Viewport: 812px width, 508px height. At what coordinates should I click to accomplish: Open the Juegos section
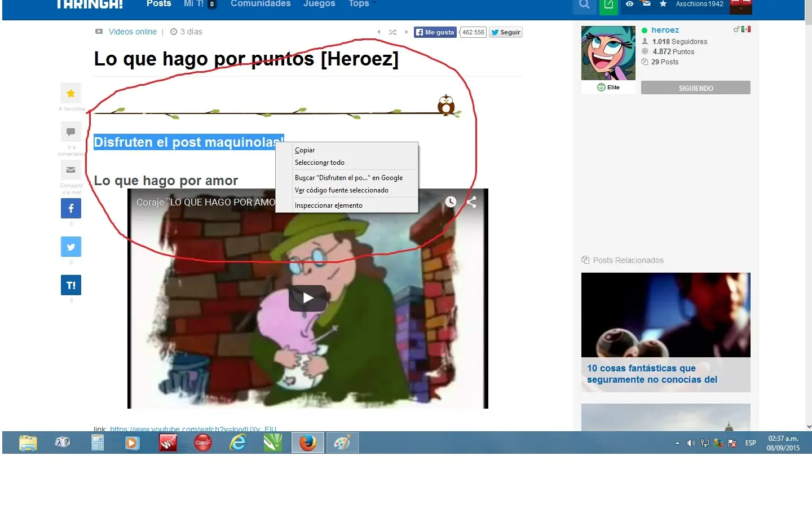coord(319,4)
